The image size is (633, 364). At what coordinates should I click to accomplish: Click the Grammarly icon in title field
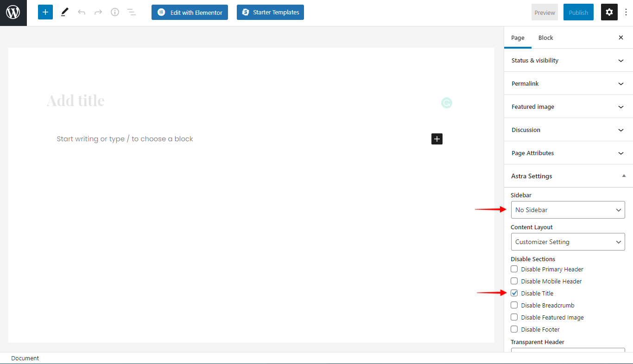[446, 103]
